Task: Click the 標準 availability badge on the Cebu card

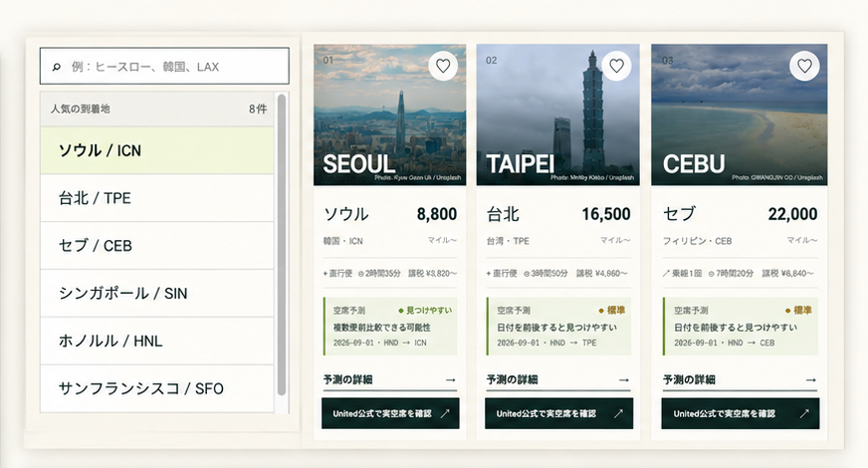Action: click(x=798, y=310)
